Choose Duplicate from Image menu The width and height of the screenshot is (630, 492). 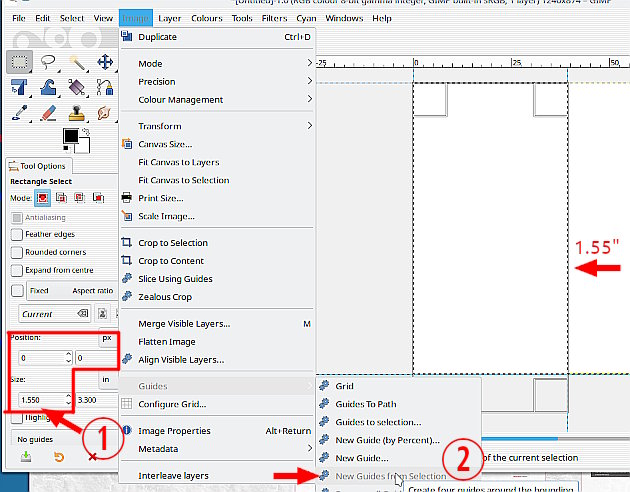click(x=217, y=37)
